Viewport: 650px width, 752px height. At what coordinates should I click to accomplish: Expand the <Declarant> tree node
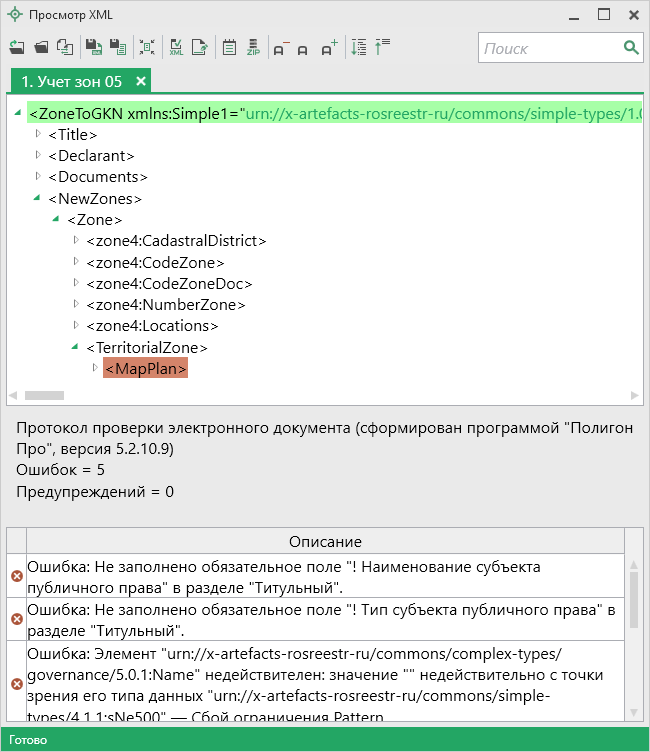point(39,155)
